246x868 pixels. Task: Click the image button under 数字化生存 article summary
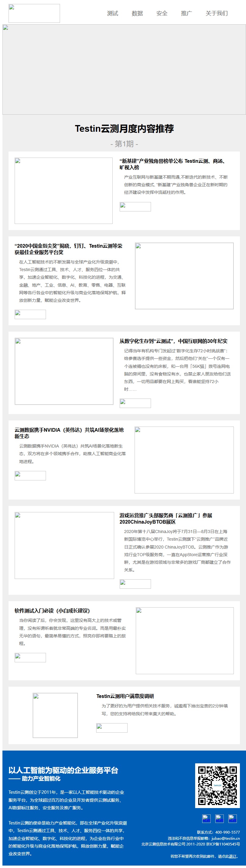tap(135, 403)
